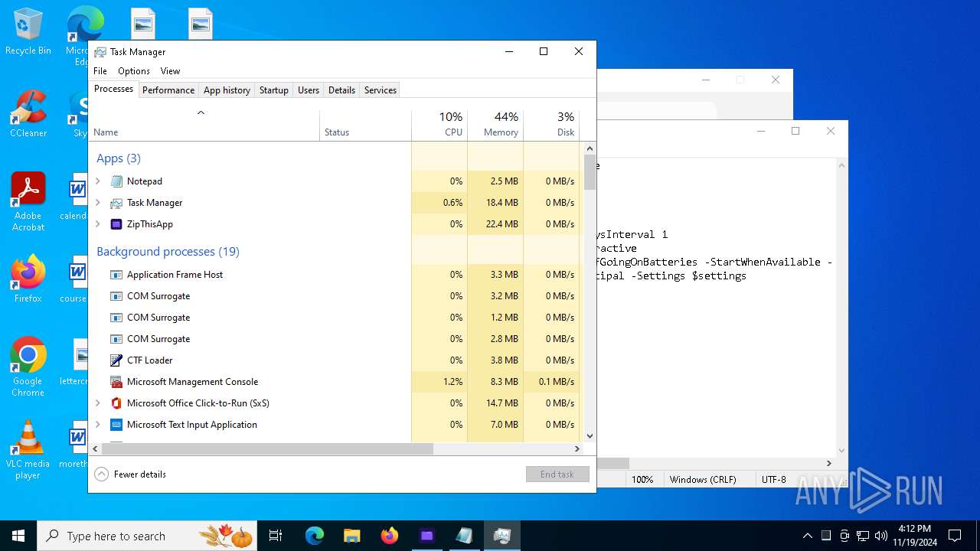Click the taskbar clock showing 4:12 PM
The height and width of the screenshot is (551, 980).
[x=915, y=536]
